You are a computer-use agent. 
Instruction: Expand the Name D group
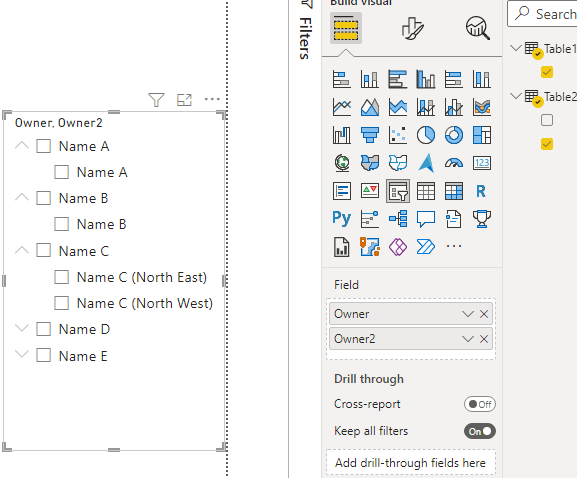pos(22,328)
